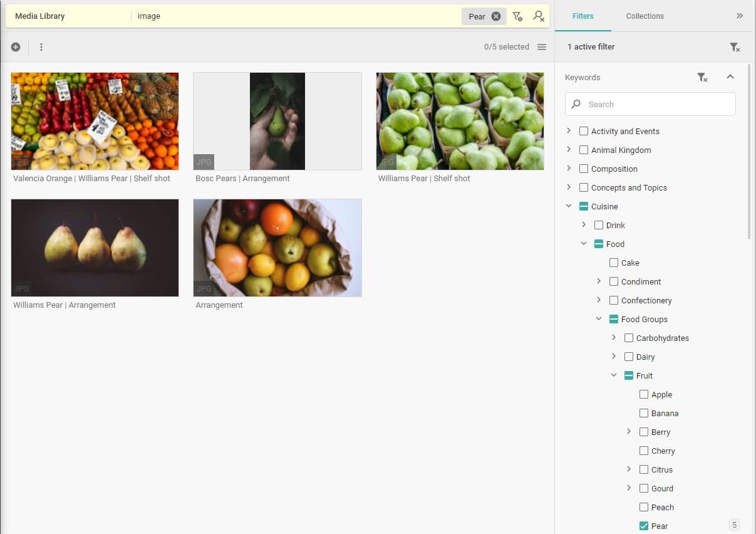Expand the Citrus keyword node

coord(629,469)
